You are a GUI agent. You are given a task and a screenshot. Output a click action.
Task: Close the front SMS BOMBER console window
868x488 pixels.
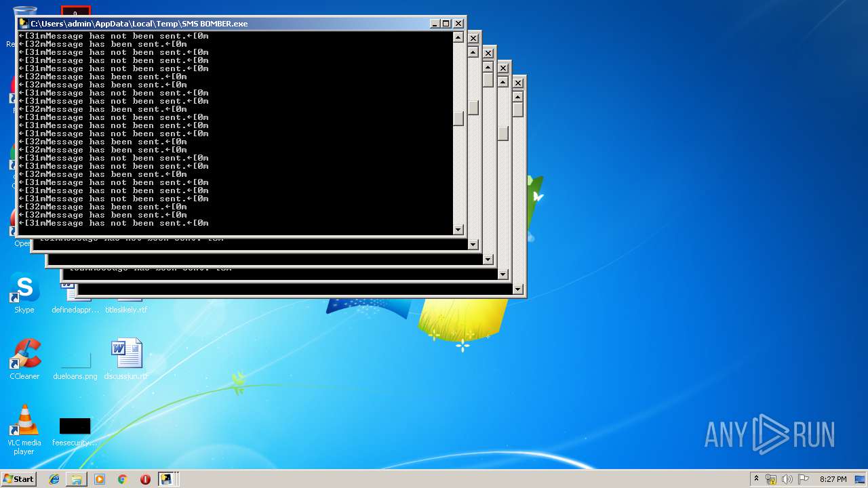click(458, 23)
